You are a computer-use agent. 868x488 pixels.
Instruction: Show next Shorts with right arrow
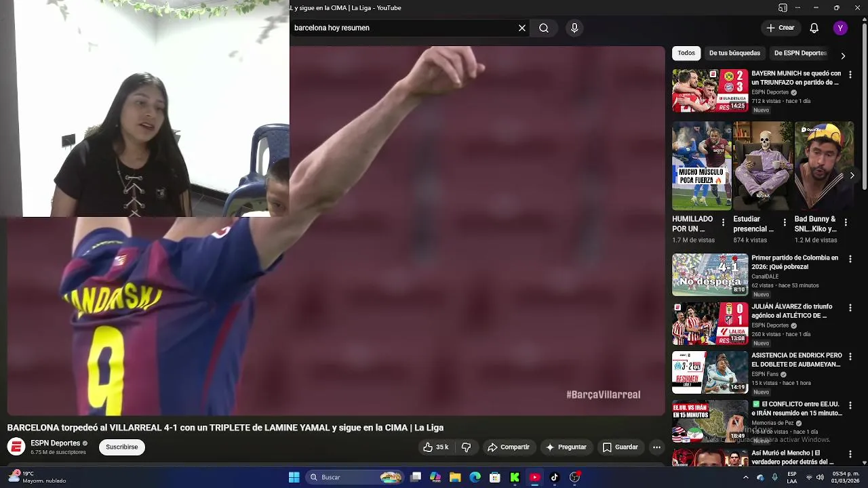(x=852, y=176)
